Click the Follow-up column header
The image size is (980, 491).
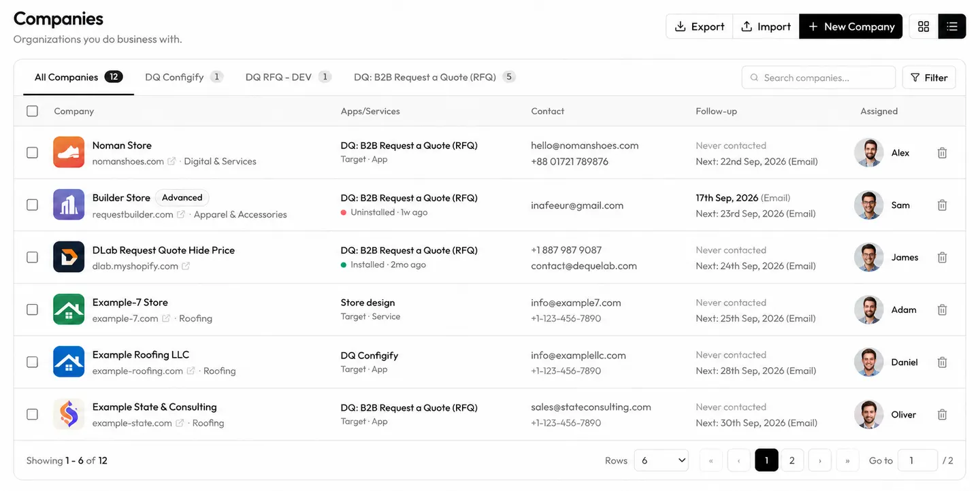click(x=716, y=111)
